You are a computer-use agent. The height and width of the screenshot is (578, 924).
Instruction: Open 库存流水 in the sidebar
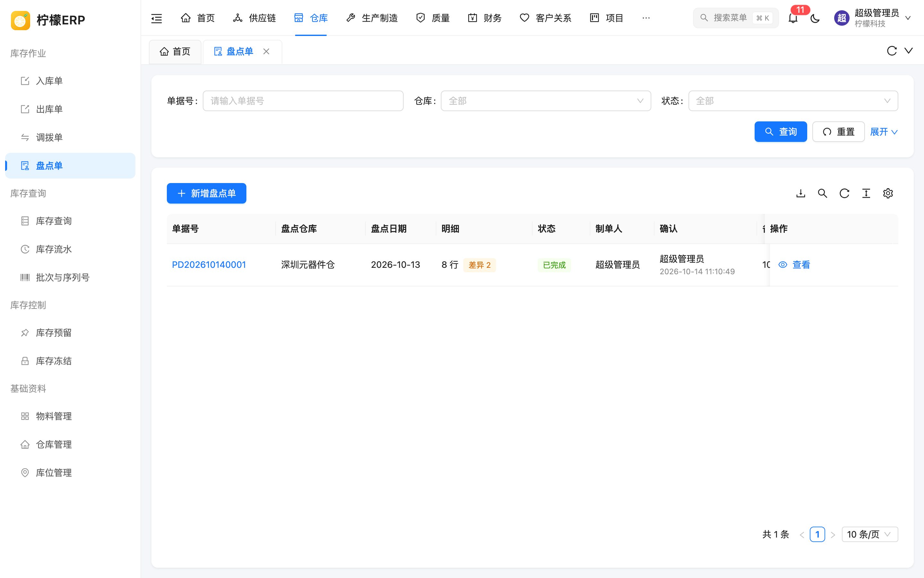pos(70,249)
